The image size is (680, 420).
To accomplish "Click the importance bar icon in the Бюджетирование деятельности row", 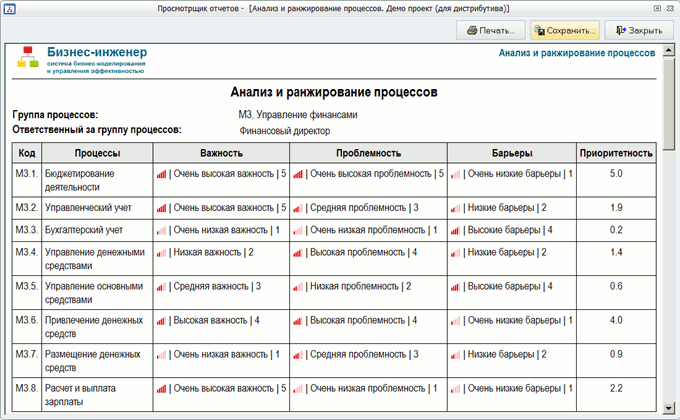I will coord(161,174).
